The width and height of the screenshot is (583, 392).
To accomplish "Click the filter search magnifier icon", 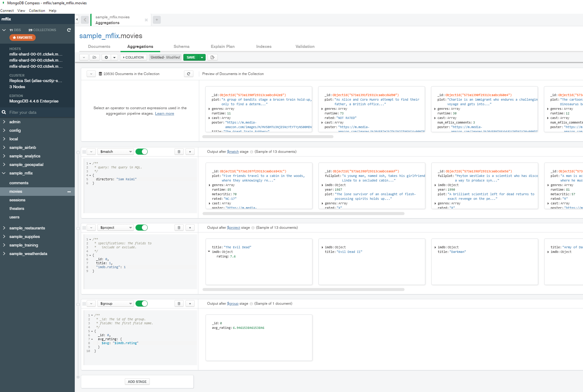I will (4, 112).
